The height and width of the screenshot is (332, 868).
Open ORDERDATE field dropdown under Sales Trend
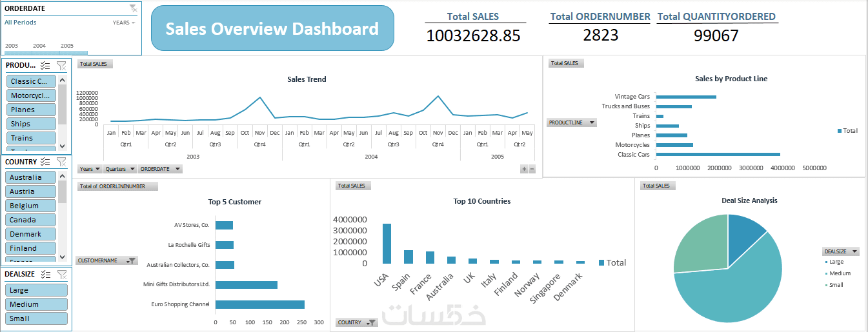[x=160, y=169]
